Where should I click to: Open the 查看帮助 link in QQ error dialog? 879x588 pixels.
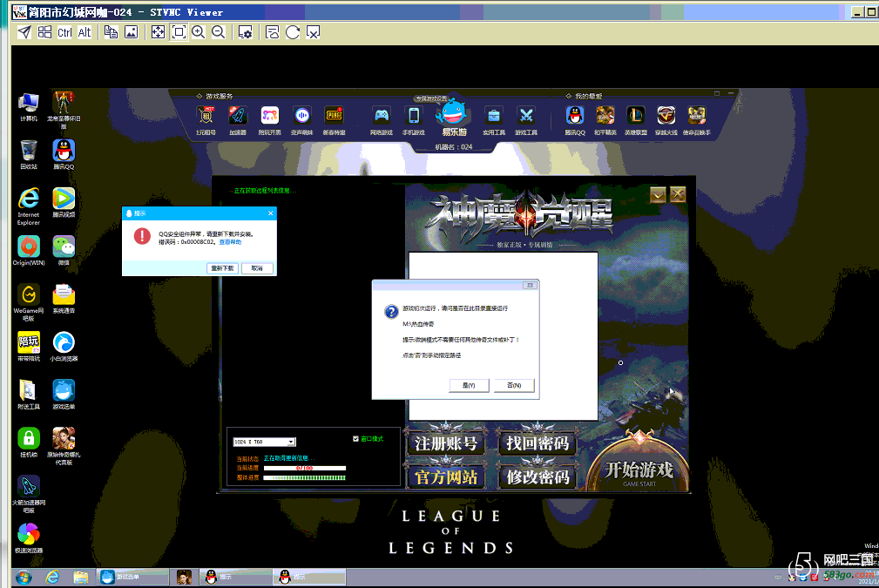tap(230, 242)
